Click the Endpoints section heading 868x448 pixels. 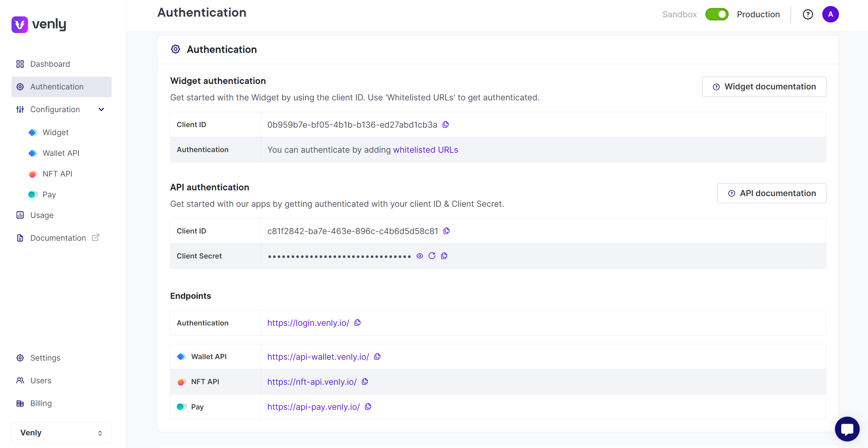pos(190,296)
